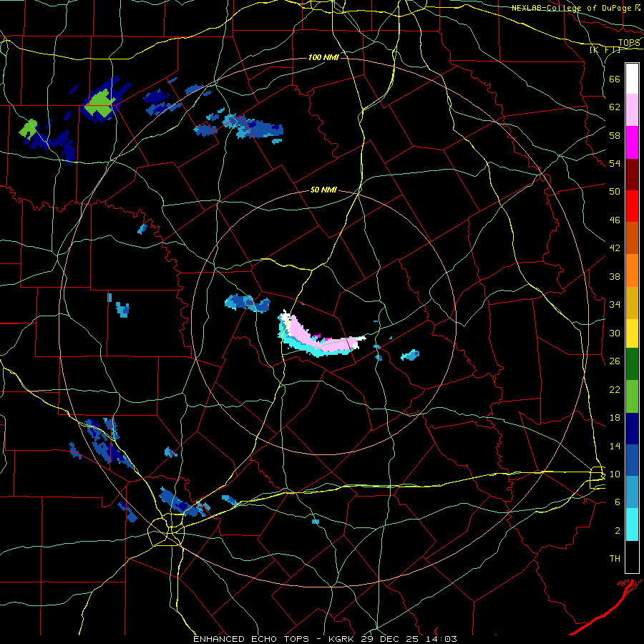Pick the light blue legend swatch
The image size is (644, 644).
pos(632,492)
